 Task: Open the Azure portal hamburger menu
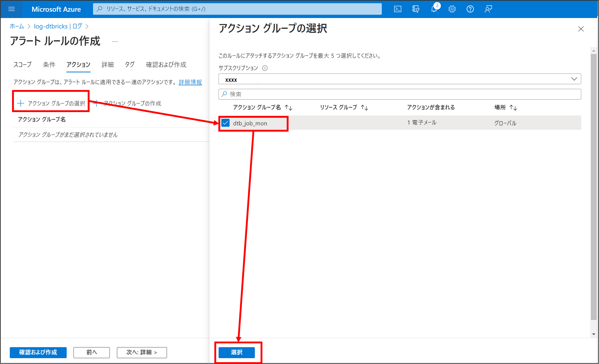click(x=12, y=9)
